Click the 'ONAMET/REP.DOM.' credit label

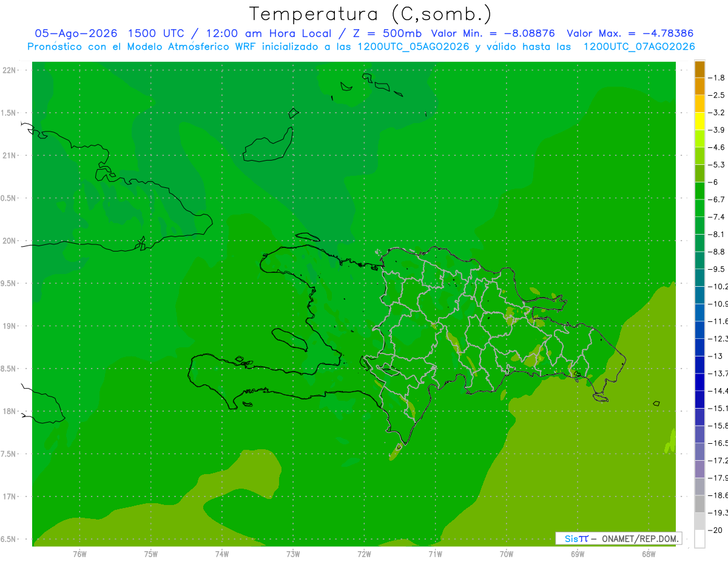(639, 538)
